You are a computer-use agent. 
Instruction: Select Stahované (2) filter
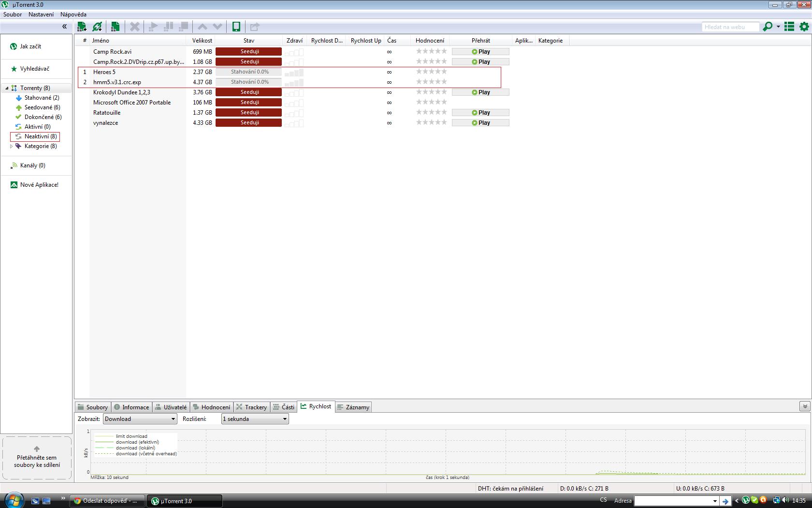click(42, 98)
